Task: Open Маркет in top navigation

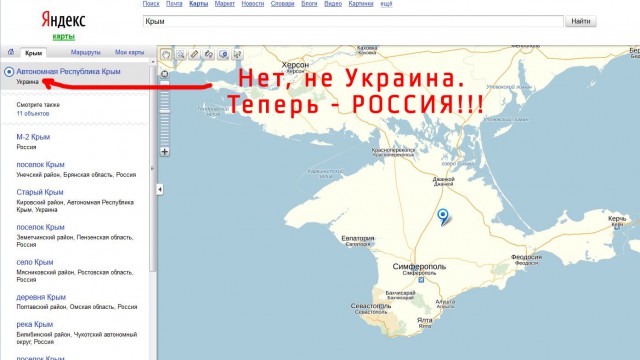Action: pos(225,4)
